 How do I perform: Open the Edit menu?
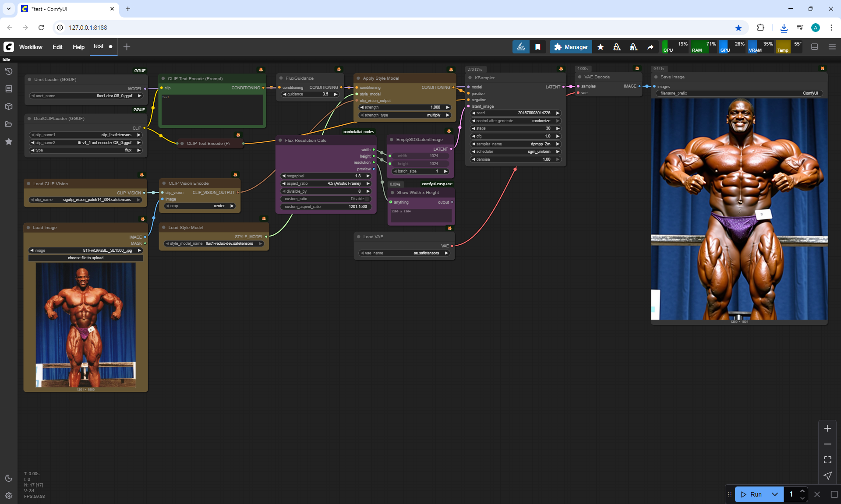click(57, 47)
